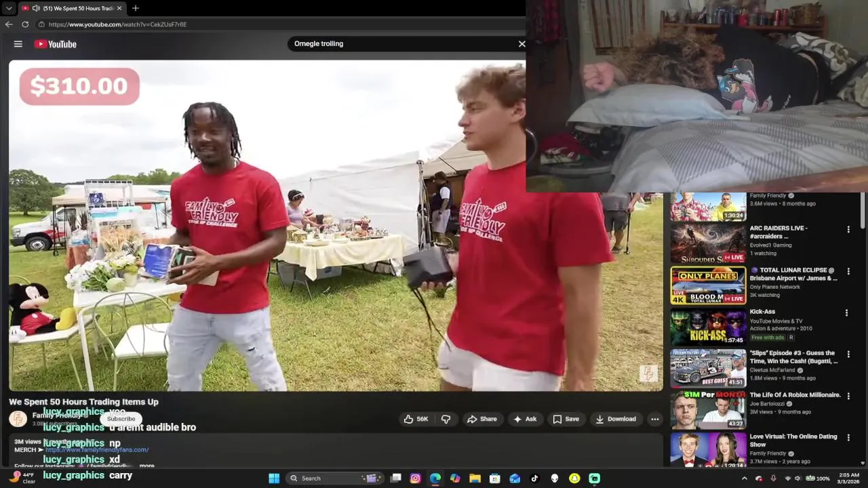Open Copilot from the taskbar

tap(455, 479)
